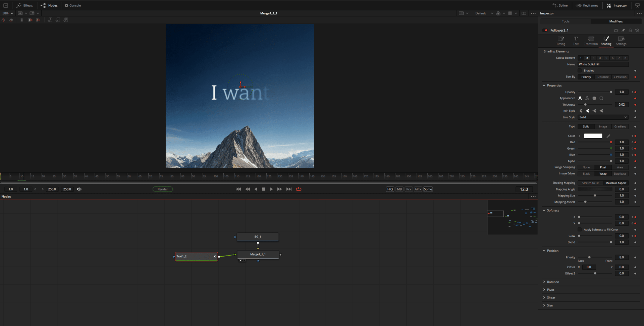Switch to the Modifiers tab
This screenshot has width=644, height=326.
click(x=616, y=21)
